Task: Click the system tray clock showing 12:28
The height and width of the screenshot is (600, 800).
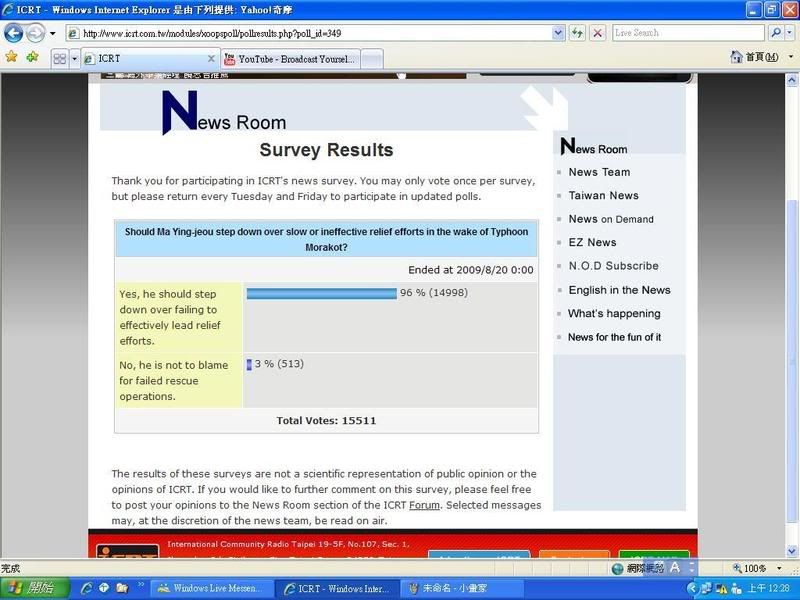Action: click(769, 588)
